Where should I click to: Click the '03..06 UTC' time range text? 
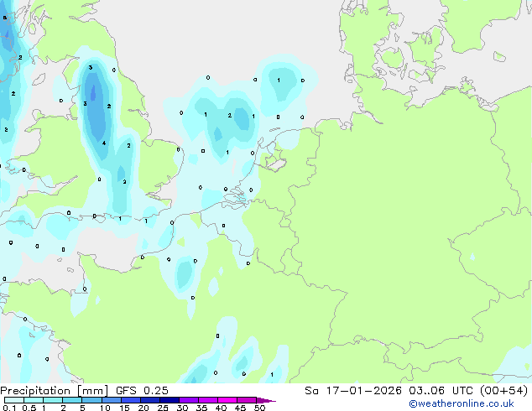441,391
